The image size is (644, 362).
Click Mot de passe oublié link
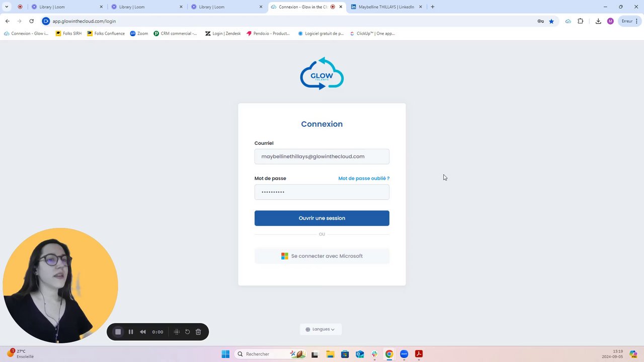[x=364, y=178]
